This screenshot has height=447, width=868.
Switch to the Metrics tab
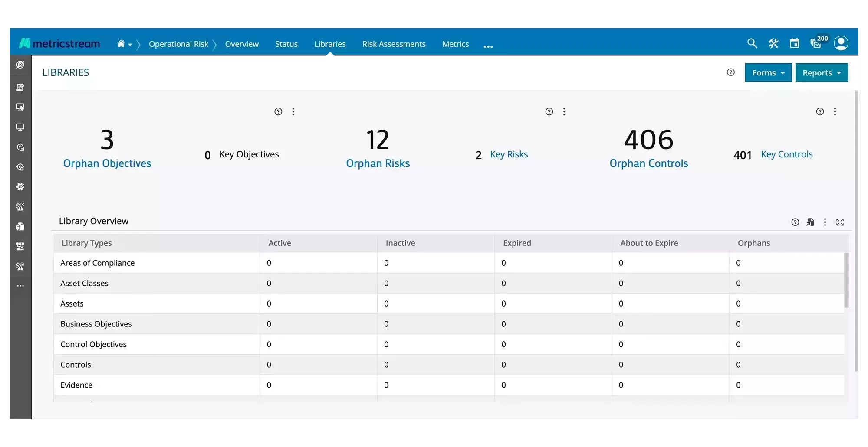(455, 44)
